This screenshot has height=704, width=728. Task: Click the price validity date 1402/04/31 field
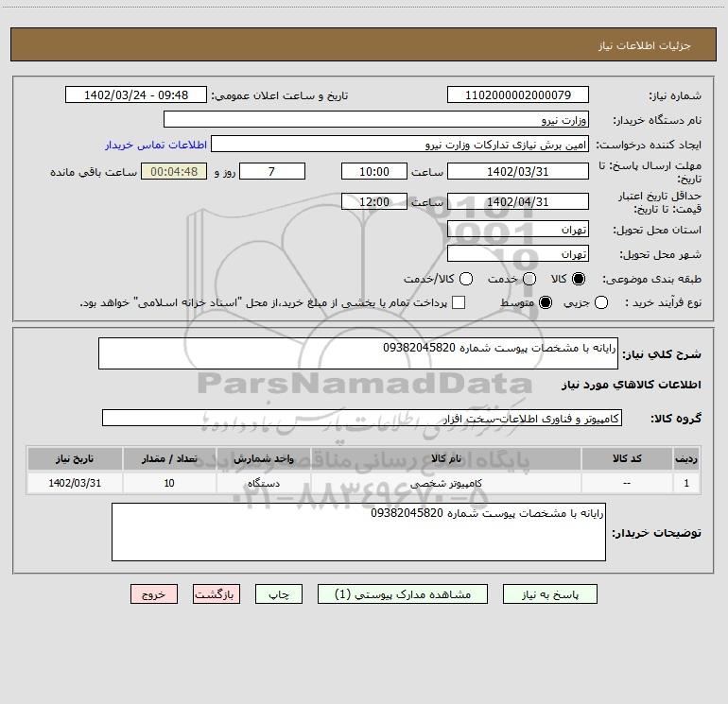(x=518, y=201)
